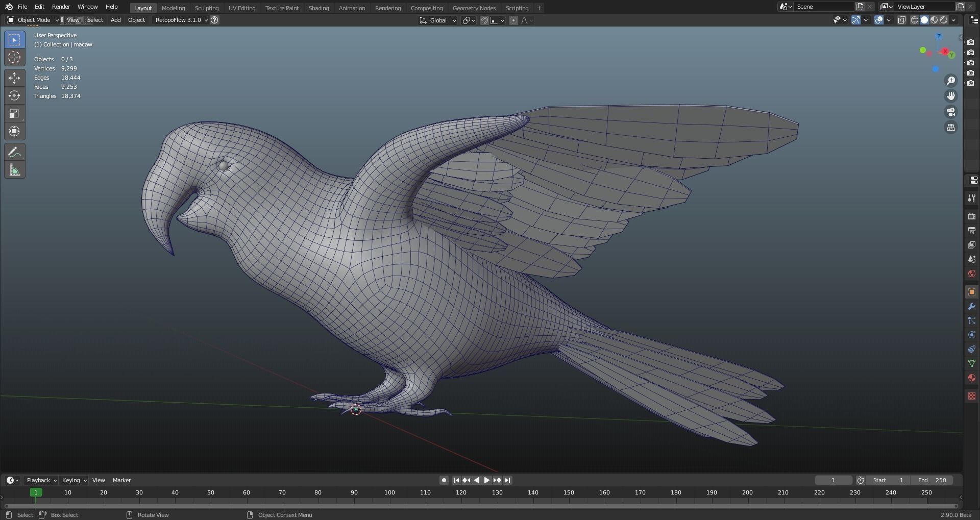Screen dimensions: 980x520
Task: Open the Scene properties tab
Action: coord(972,259)
